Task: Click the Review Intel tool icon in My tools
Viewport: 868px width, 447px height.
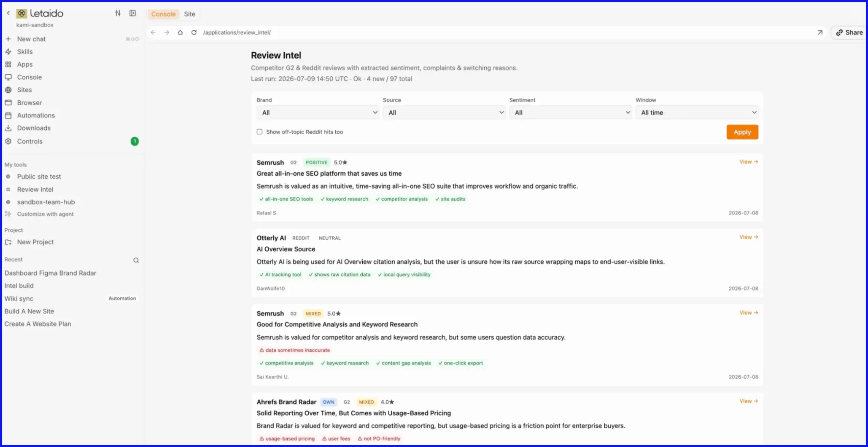Action: (x=8, y=190)
